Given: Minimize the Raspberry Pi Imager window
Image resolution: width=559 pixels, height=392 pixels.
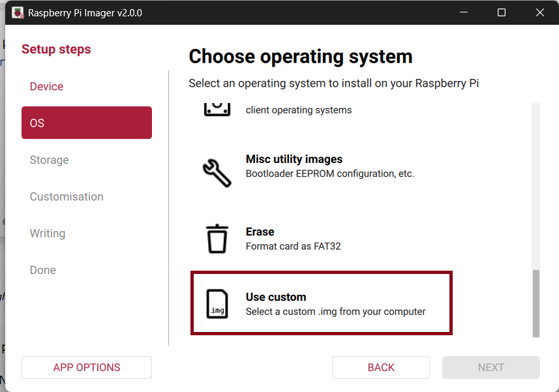Looking at the screenshot, I should point(464,12).
